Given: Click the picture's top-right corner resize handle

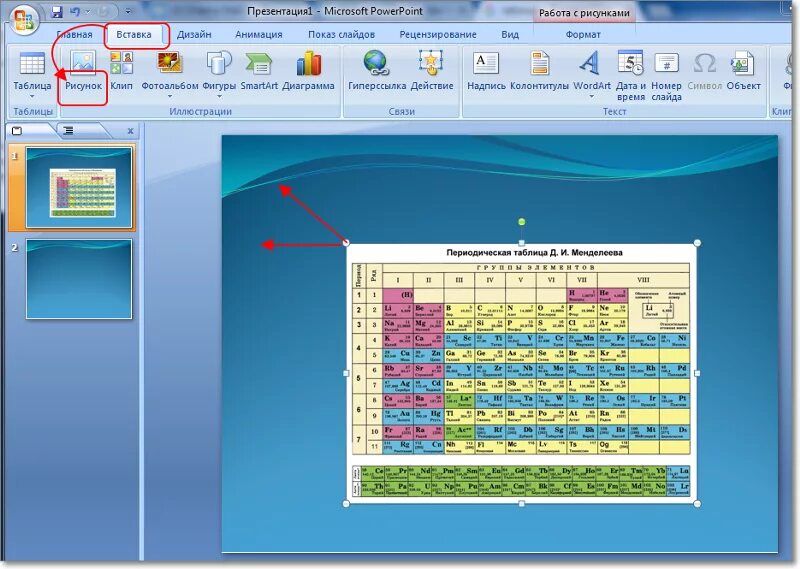Looking at the screenshot, I should pos(697,243).
